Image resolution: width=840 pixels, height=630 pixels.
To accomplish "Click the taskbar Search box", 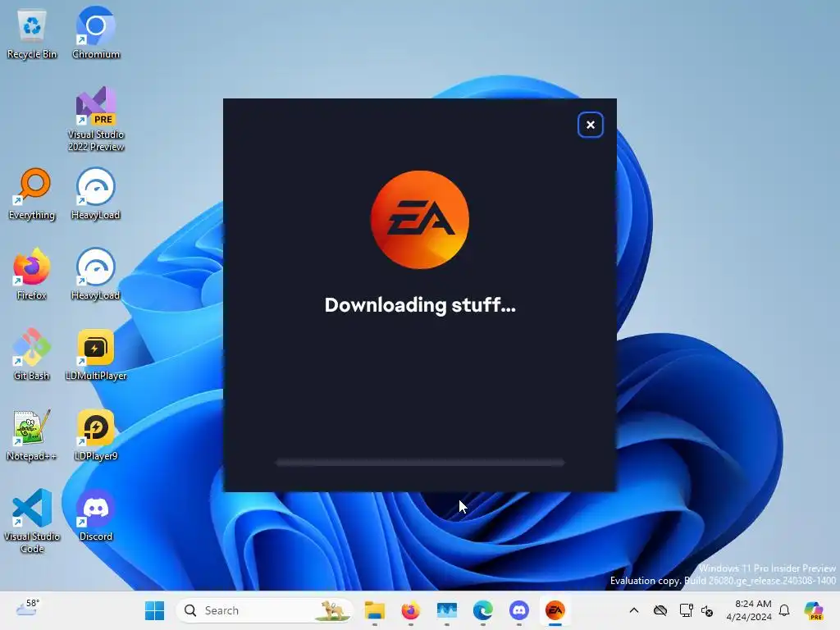I will (x=265, y=610).
